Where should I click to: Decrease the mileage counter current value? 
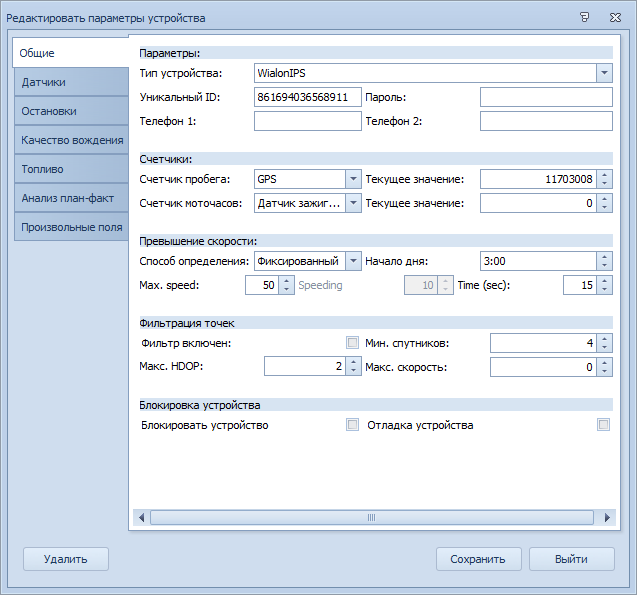click(604, 184)
